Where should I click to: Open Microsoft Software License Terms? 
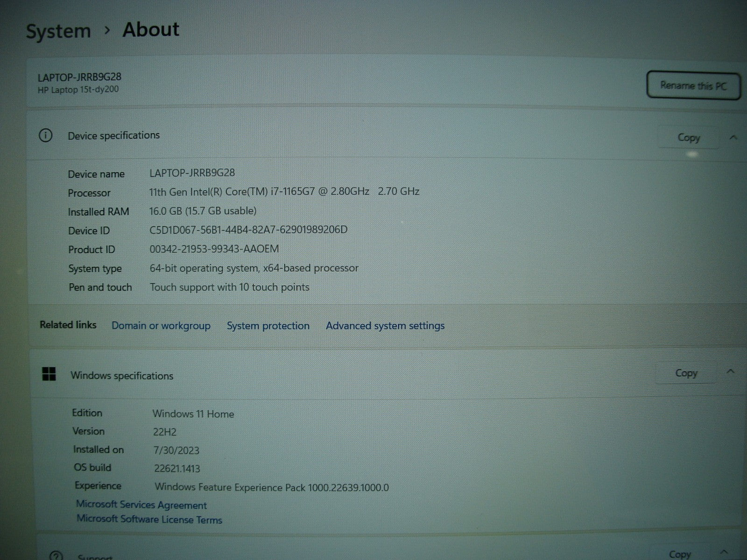[149, 519]
